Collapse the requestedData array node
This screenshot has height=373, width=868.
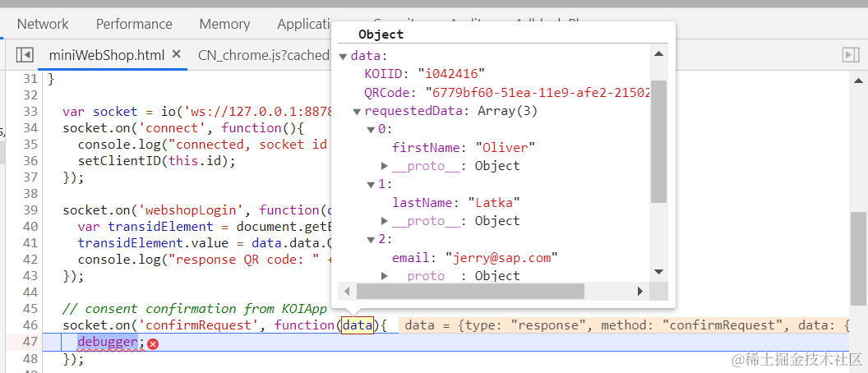tap(357, 112)
